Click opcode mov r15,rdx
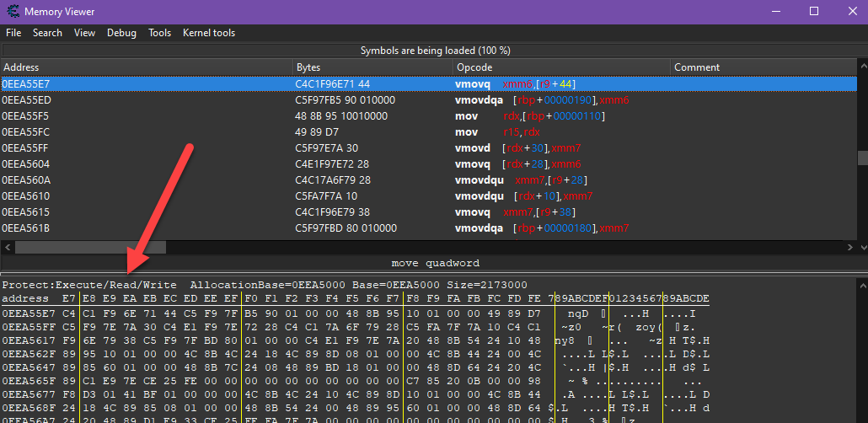This screenshot has height=423, width=868. (497, 132)
